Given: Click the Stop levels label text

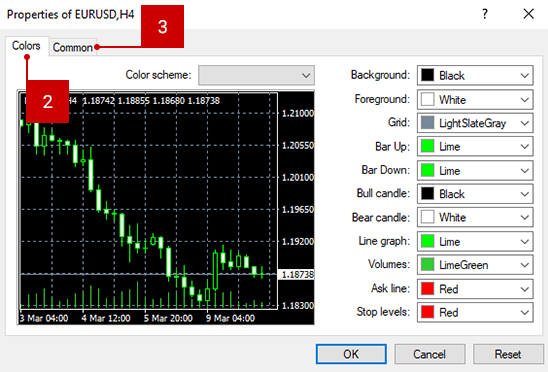Looking at the screenshot, I should pyautogui.click(x=383, y=312).
